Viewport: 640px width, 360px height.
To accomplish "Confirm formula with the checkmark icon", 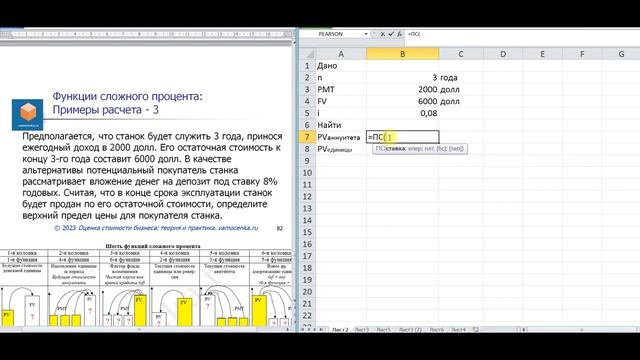I will click(x=391, y=34).
